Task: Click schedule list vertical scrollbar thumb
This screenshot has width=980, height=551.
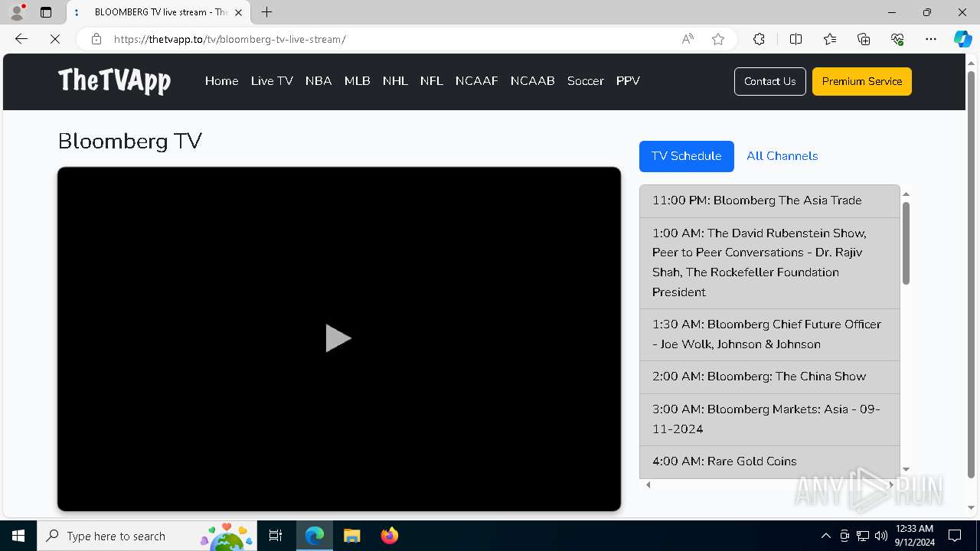Action: (x=906, y=243)
